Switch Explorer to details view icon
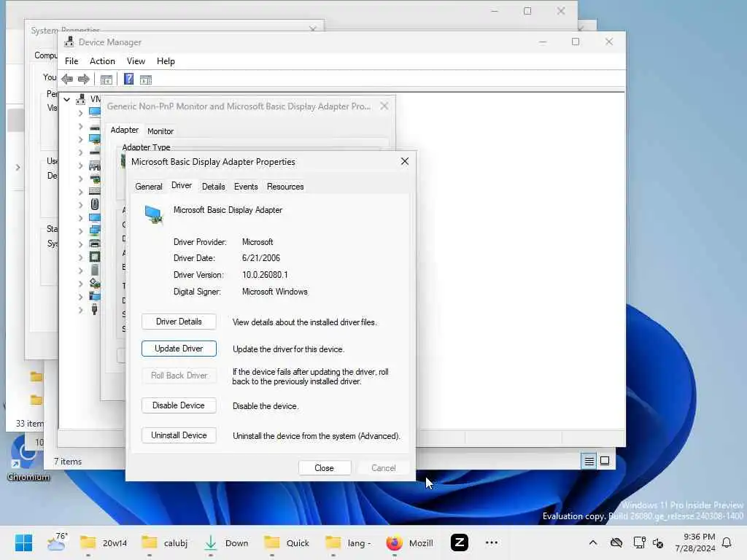 click(589, 461)
